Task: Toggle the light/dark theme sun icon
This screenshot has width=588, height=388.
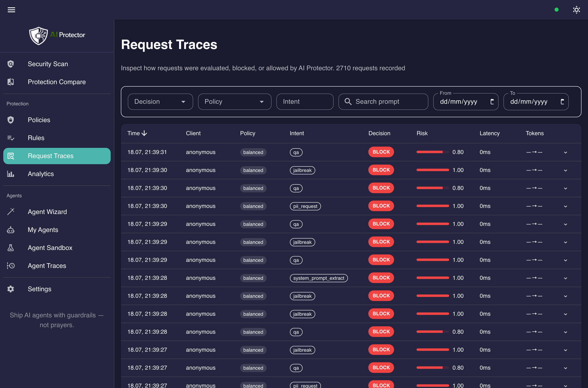Action: click(x=576, y=10)
